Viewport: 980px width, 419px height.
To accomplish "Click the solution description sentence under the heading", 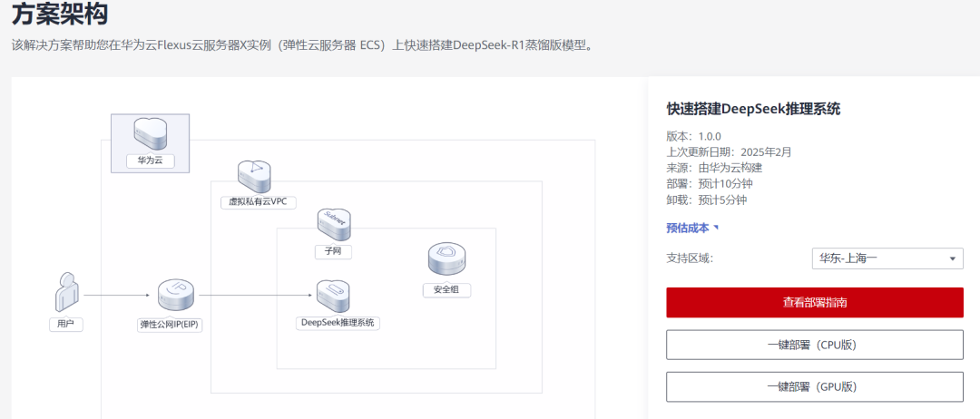I will (302, 45).
